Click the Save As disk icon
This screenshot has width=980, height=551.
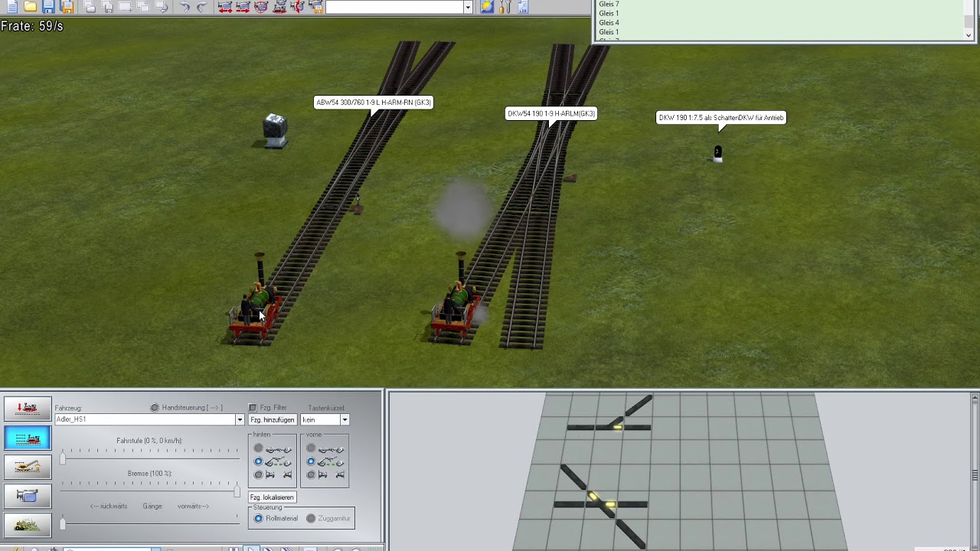point(67,7)
